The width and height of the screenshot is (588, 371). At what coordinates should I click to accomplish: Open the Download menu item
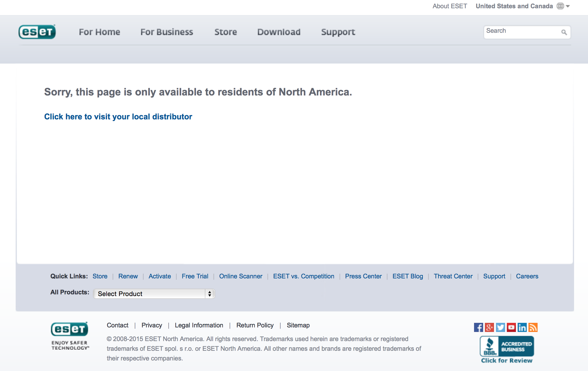point(279,32)
